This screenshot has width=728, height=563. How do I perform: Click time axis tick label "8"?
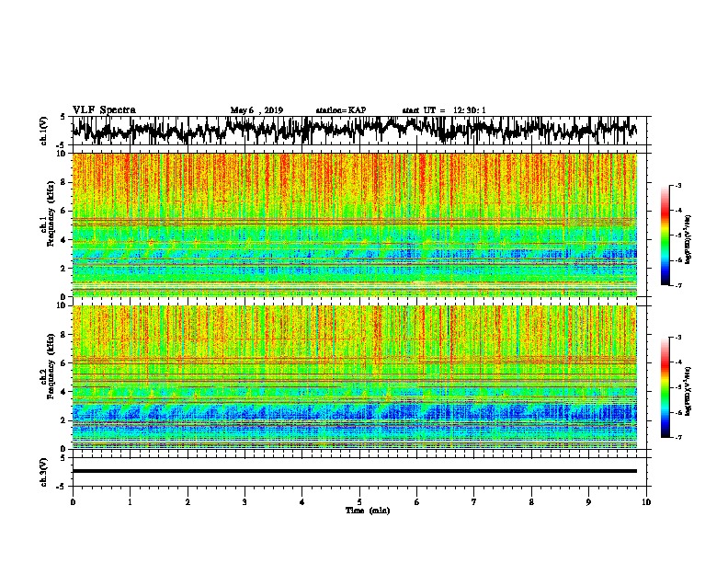point(531,502)
